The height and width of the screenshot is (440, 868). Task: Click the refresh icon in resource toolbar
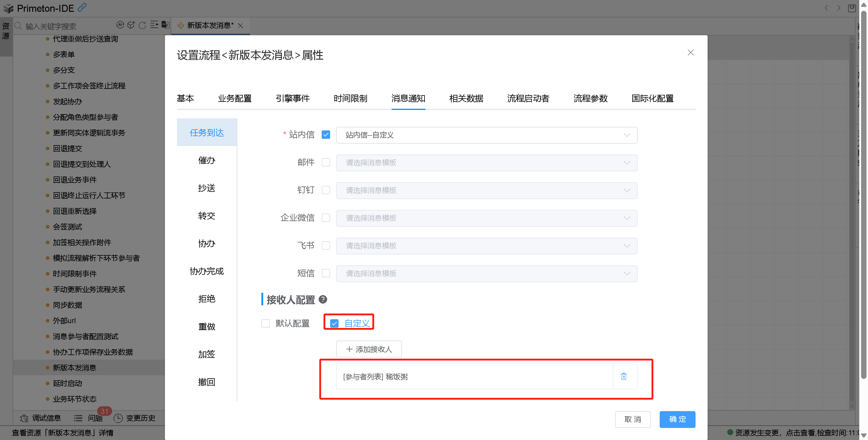[142, 25]
